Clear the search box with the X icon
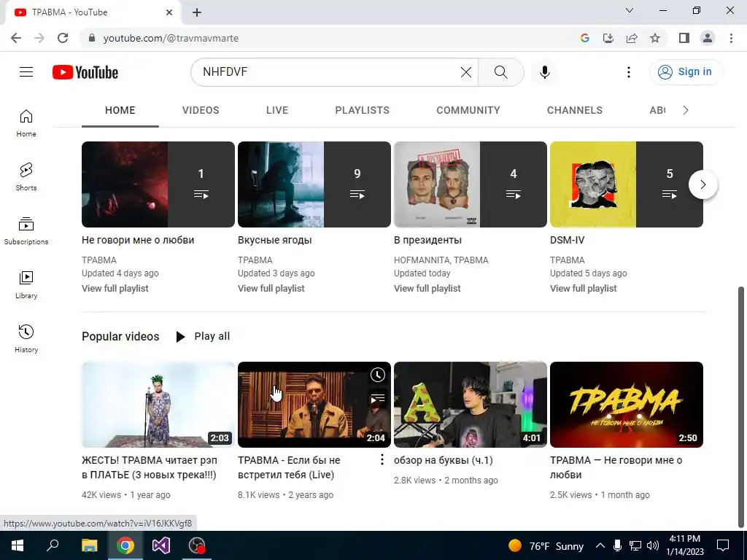747x560 pixels. pyautogui.click(x=466, y=72)
